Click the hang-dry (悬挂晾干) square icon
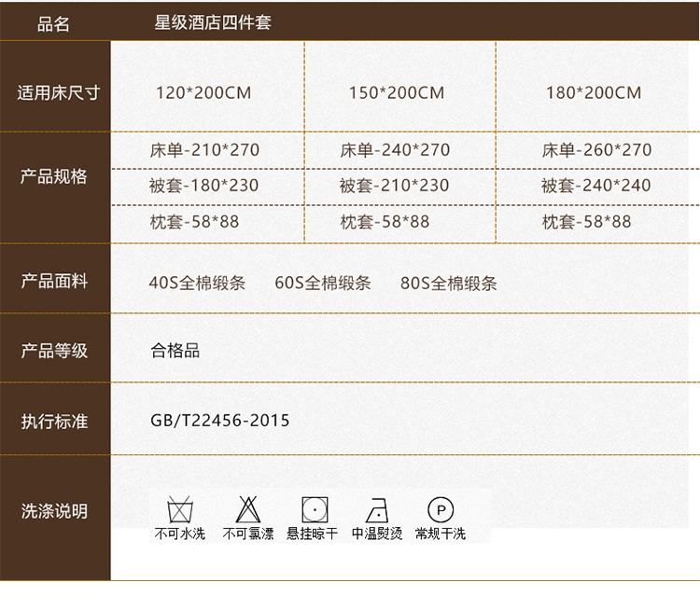 pos(315,510)
